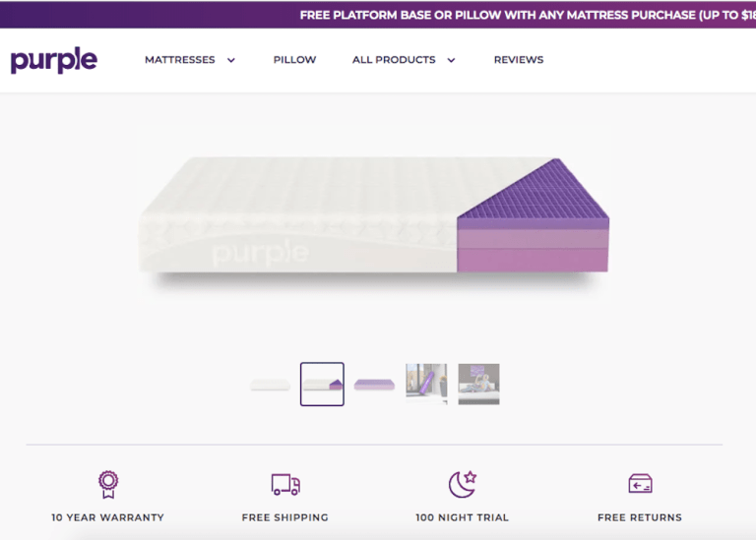Select the person on bed thumbnail
756x540 pixels.
click(478, 385)
